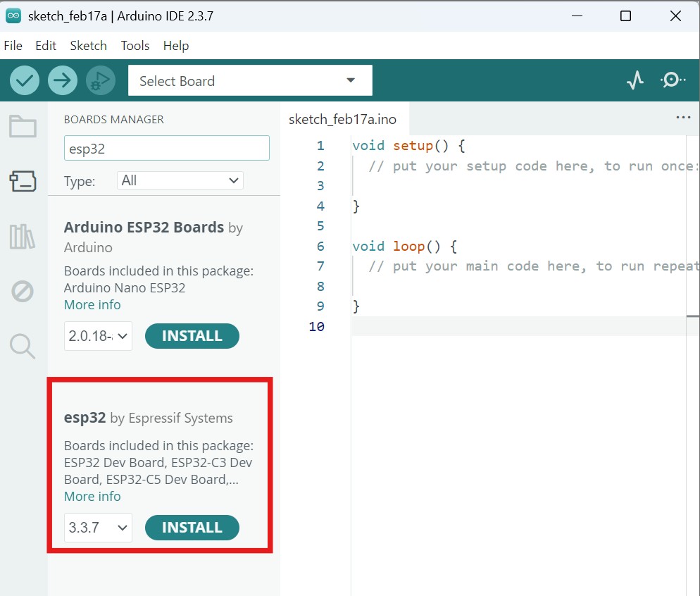
Task: Open the Debug sidebar icon
Action: click(x=23, y=292)
